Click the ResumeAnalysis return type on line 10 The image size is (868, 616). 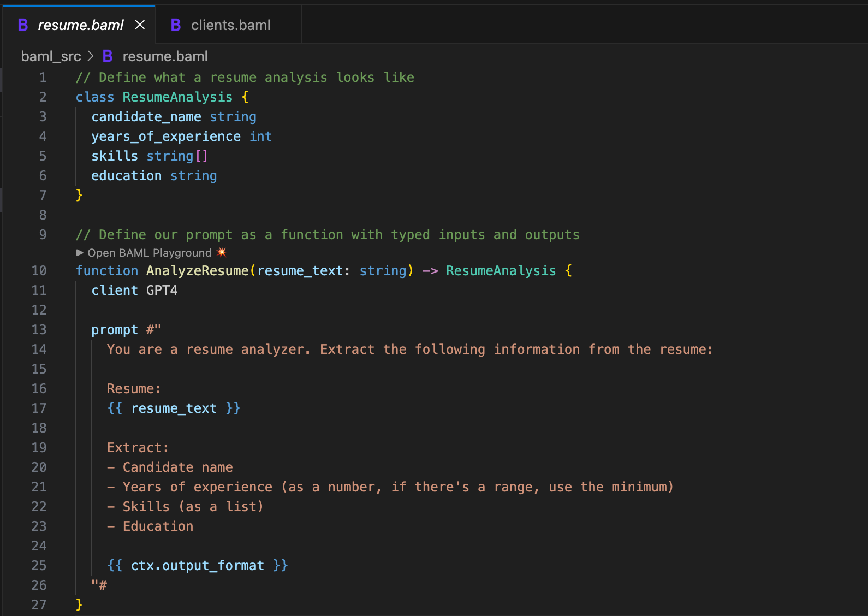pos(501,271)
